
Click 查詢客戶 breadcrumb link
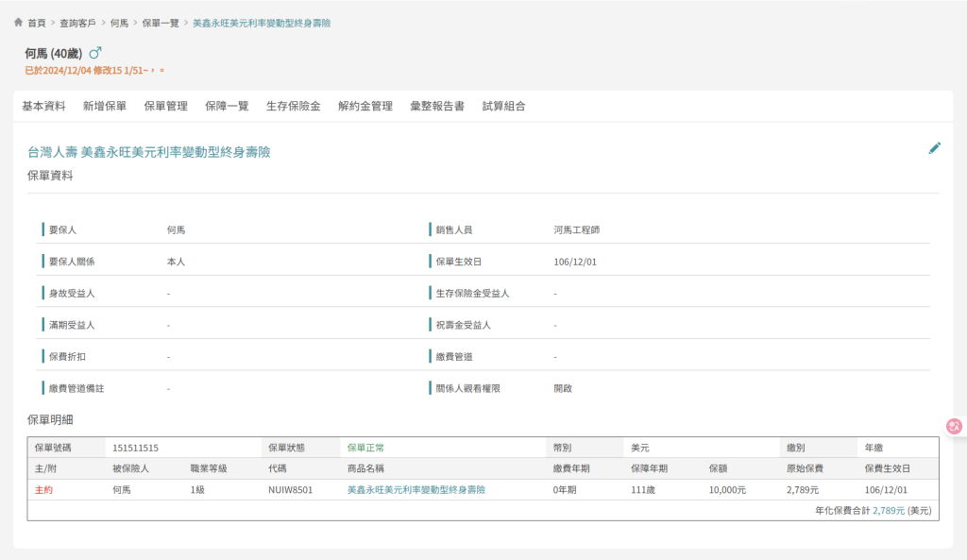coord(76,23)
